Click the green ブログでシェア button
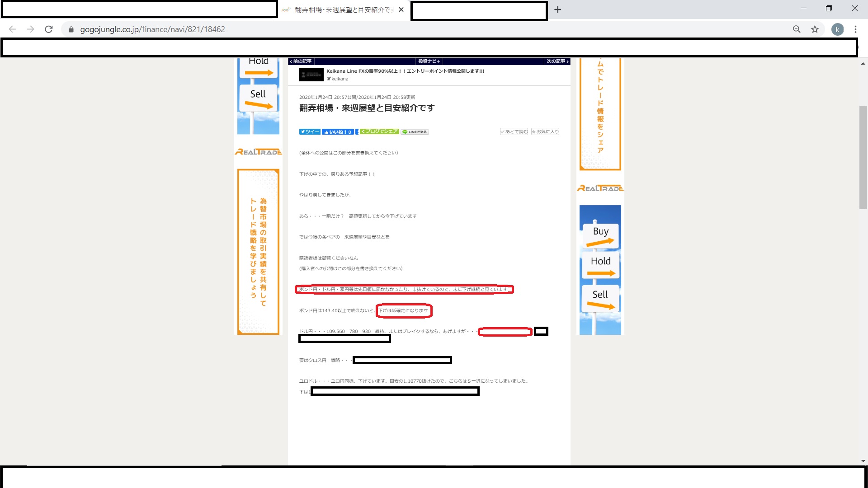The width and height of the screenshot is (868, 488). point(379,131)
